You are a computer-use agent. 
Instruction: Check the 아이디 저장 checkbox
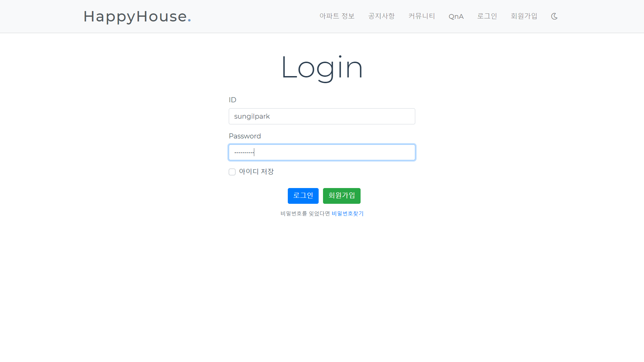click(x=232, y=172)
